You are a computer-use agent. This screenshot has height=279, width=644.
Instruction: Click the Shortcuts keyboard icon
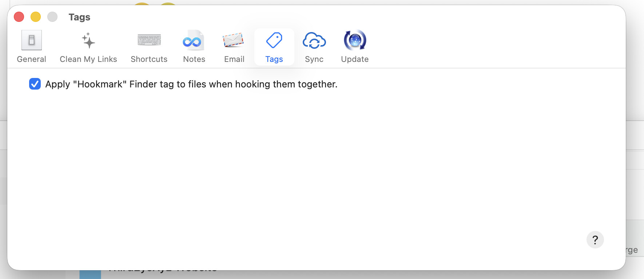[149, 40]
